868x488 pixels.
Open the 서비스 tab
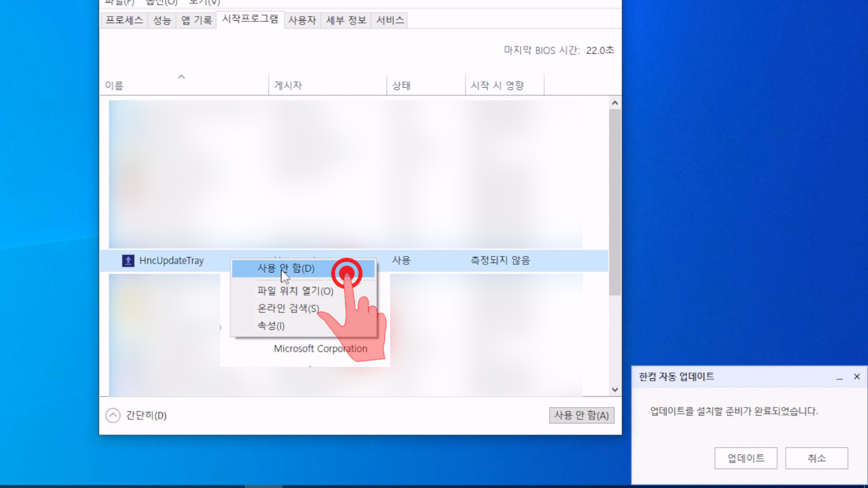click(x=390, y=20)
